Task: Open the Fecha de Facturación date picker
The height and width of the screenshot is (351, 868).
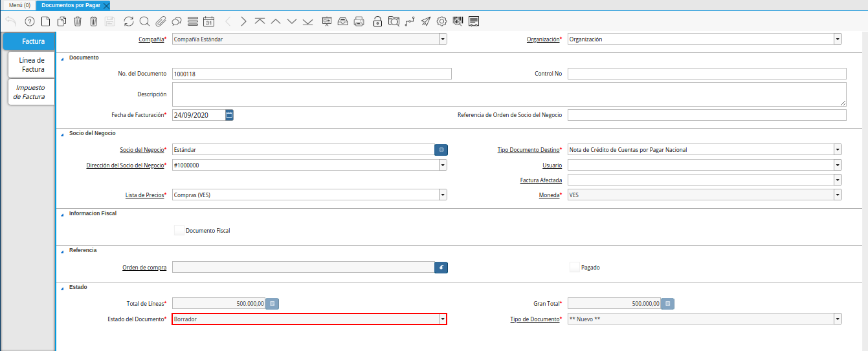Action: pyautogui.click(x=229, y=115)
